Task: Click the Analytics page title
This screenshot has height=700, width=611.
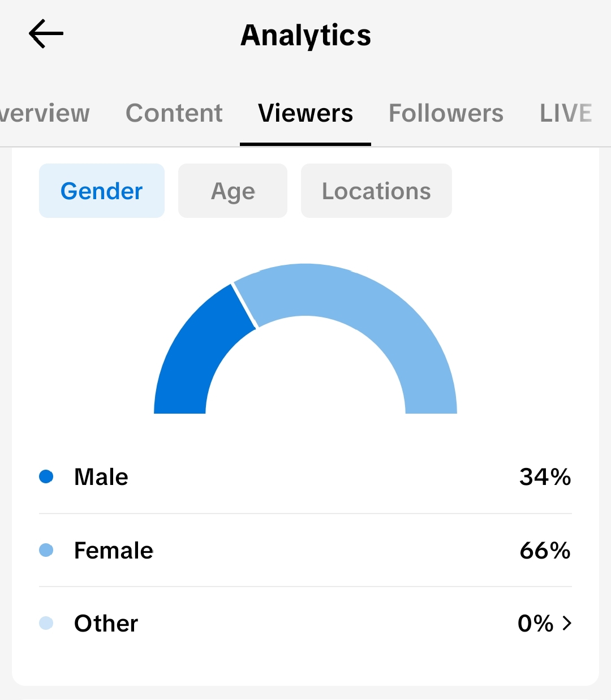Action: tap(305, 35)
